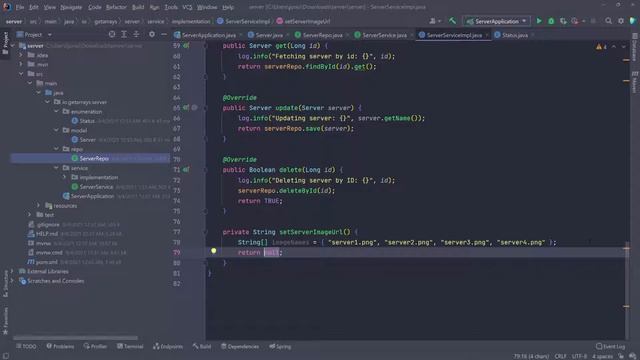This screenshot has height=360, width=640.
Task: Click CRLF line separator in status bar
Action: [x=560, y=356]
